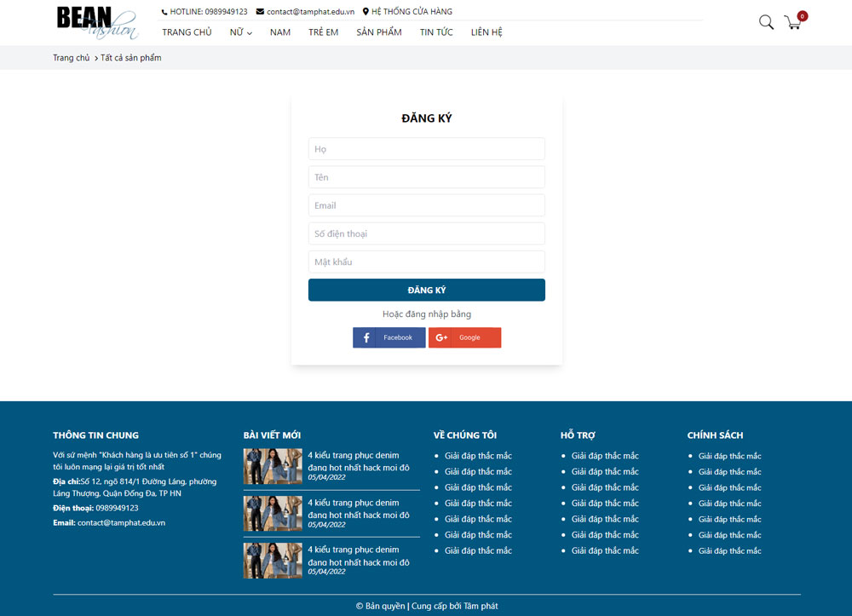The image size is (852, 616).
Task: Open the LIÊN HỆ menu item
Action: tap(486, 32)
